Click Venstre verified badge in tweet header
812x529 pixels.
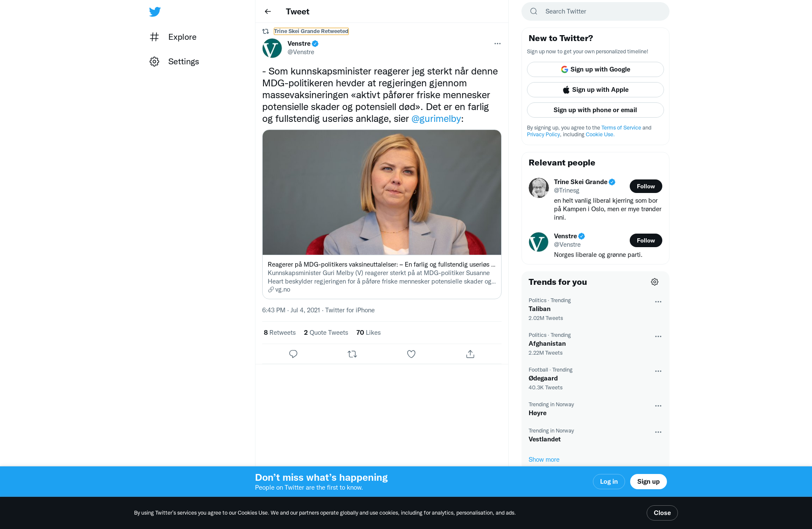[x=315, y=44]
